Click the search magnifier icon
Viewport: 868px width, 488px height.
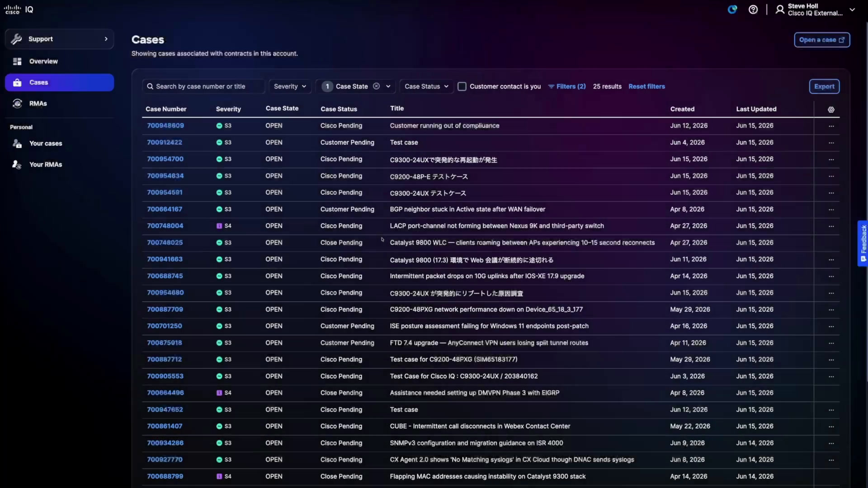[x=150, y=86]
